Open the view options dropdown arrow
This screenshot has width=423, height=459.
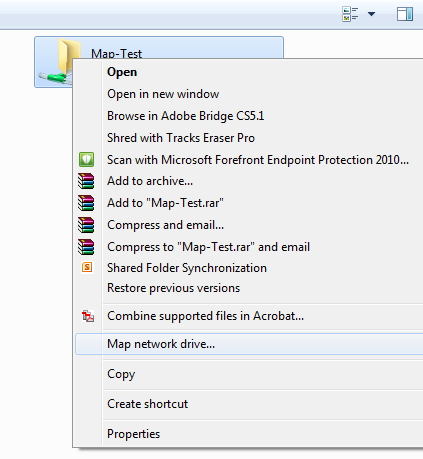coord(371,14)
